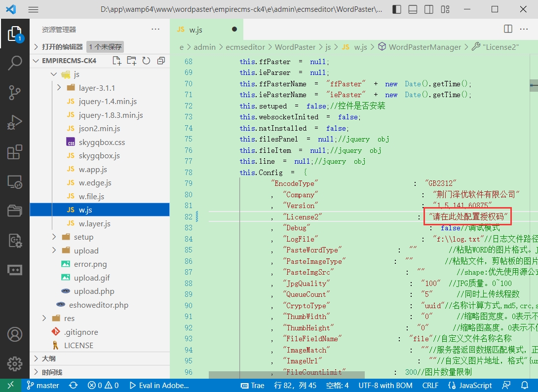Click the New File icon in explorer
538x392 pixels.
click(x=116, y=61)
